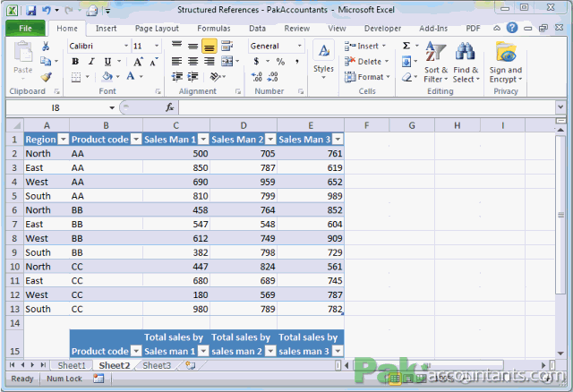Click Save icon in Quick Access

tap(30, 10)
